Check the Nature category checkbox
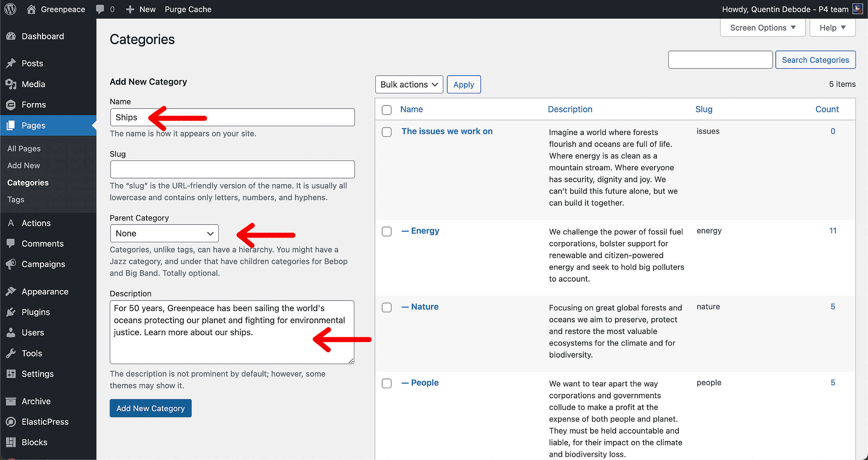The image size is (868, 460). click(387, 307)
